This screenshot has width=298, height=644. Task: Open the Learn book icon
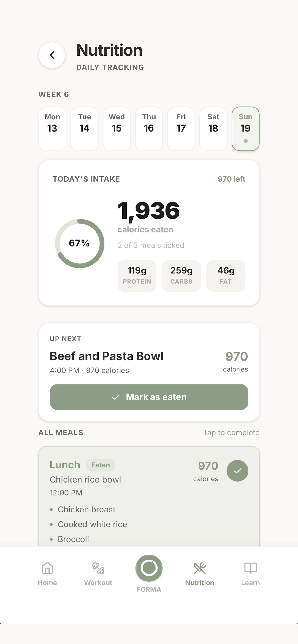point(251,568)
